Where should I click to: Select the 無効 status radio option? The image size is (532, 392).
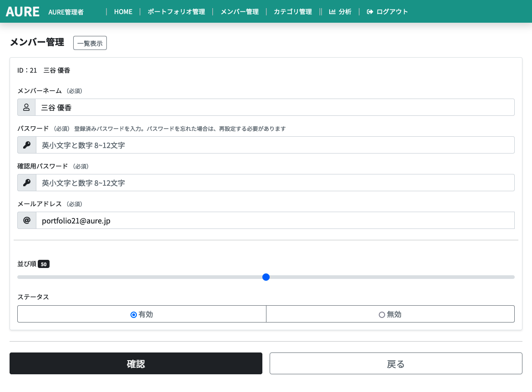(x=390, y=314)
